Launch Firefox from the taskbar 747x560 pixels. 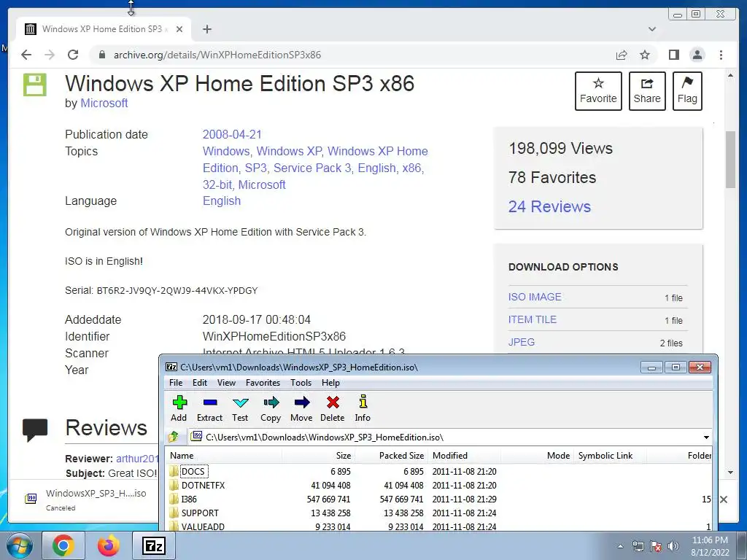108,545
